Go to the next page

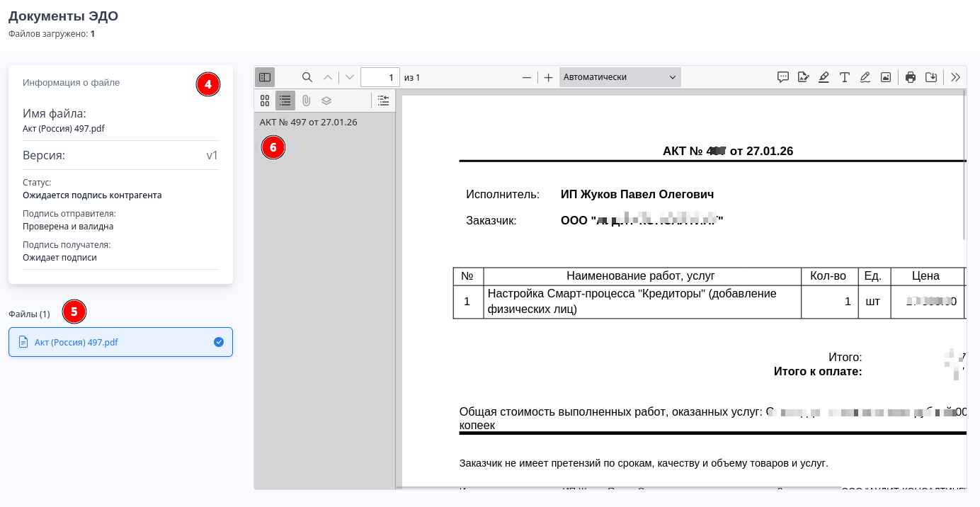350,77
